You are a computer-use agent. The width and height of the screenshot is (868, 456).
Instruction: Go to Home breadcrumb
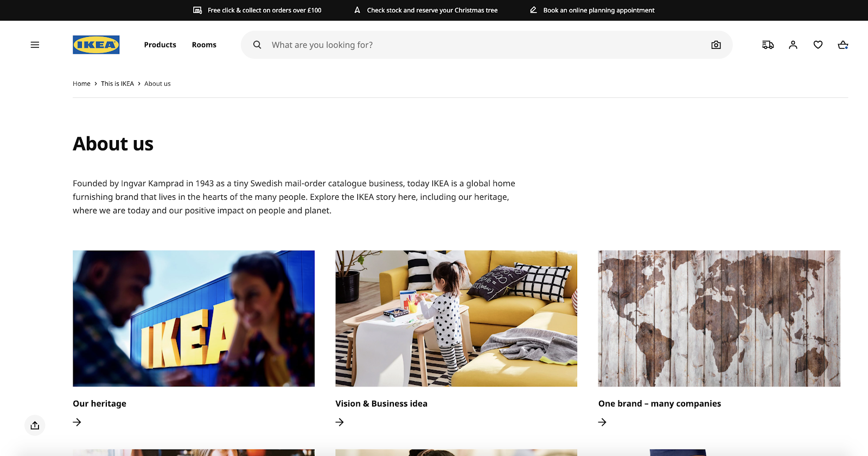coord(81,84)
